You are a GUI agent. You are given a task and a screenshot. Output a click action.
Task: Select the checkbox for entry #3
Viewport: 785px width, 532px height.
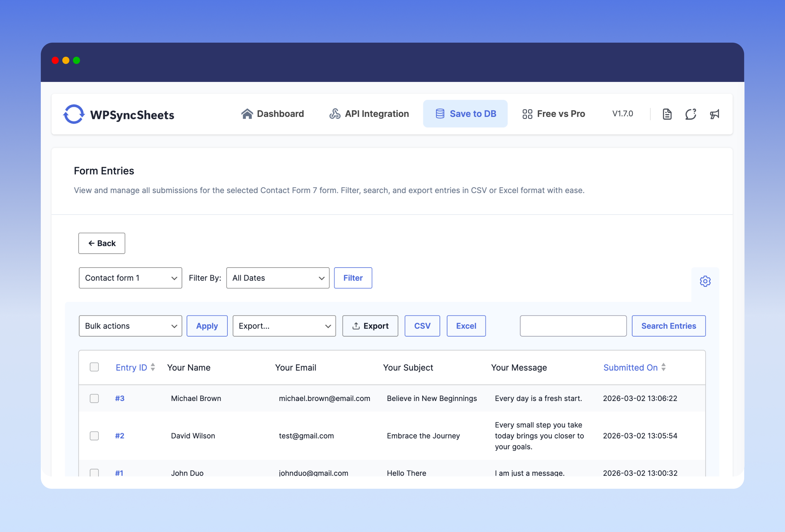pos(94,399)
